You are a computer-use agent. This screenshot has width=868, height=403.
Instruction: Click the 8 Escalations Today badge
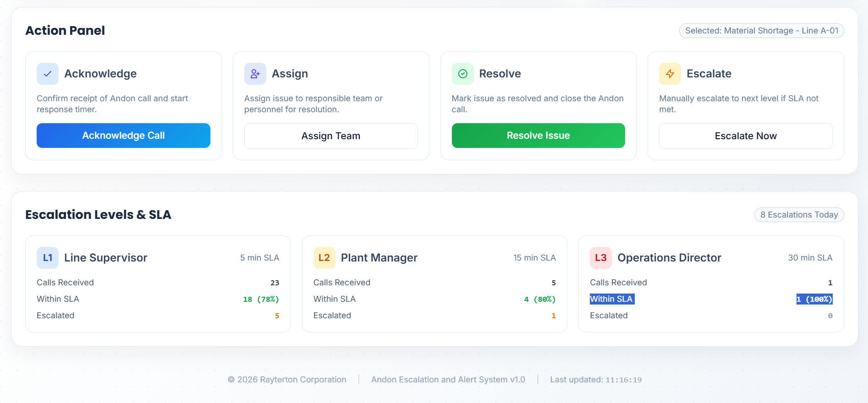click(799, 215)
